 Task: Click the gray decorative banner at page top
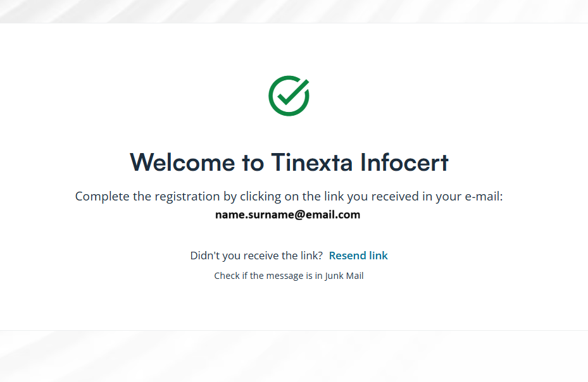click(x=294, y=11)
